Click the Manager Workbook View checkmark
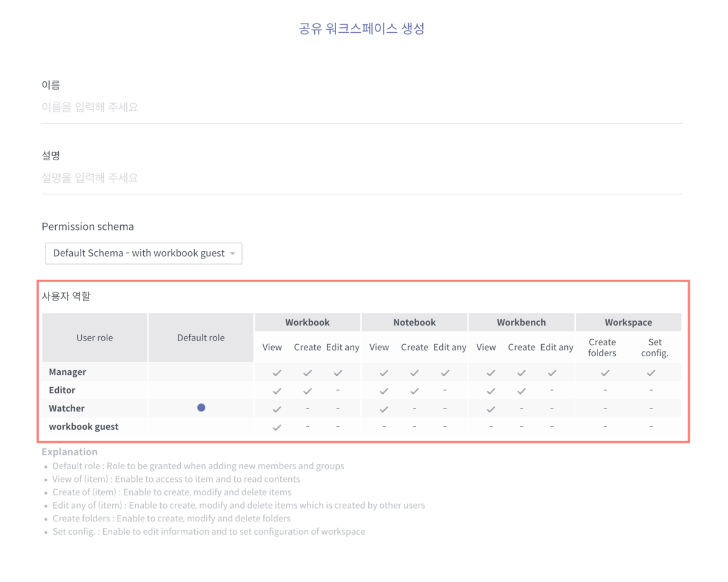 click(277, 373)
